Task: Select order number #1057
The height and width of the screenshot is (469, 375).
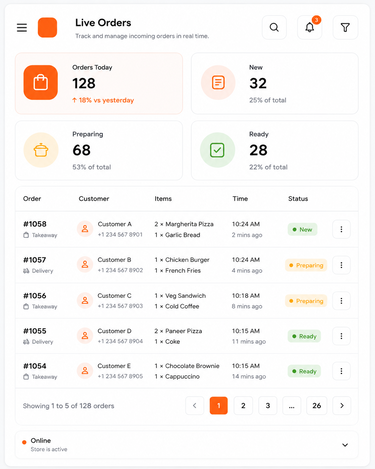Action: (x=35, y=260)
